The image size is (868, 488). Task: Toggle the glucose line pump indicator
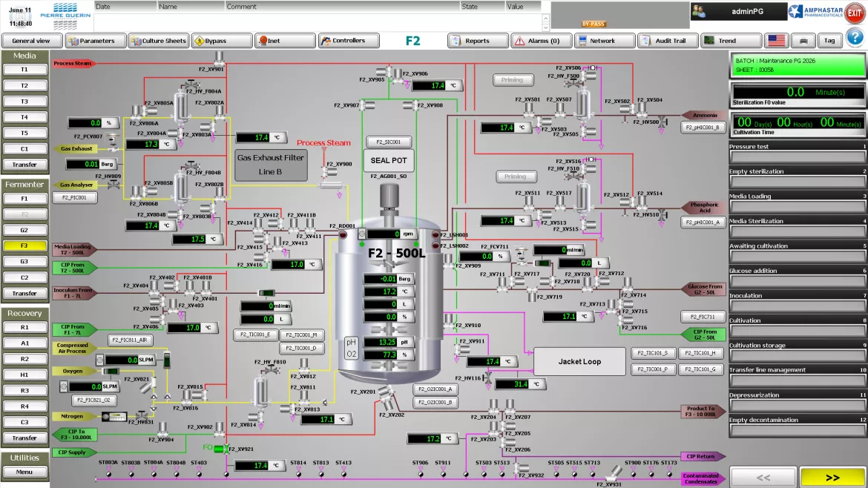pyautogui.click(x=542, y=263)
